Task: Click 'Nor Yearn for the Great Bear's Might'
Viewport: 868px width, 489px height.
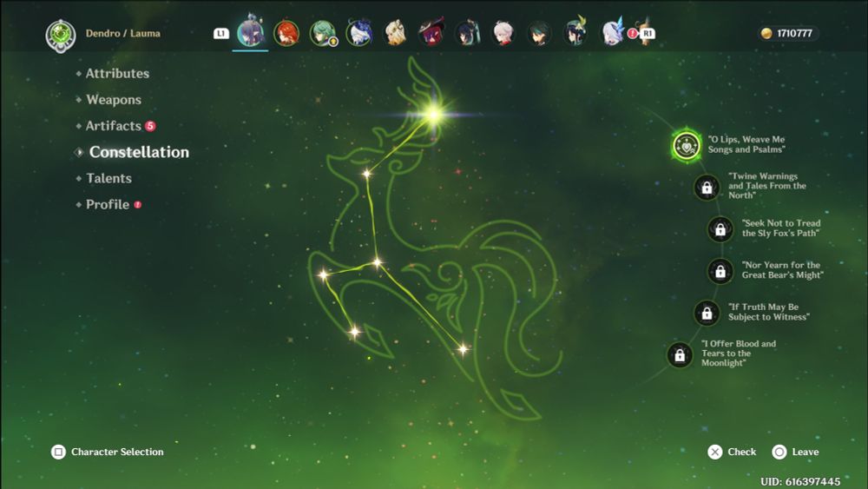Action: click(x=783, y=270)
